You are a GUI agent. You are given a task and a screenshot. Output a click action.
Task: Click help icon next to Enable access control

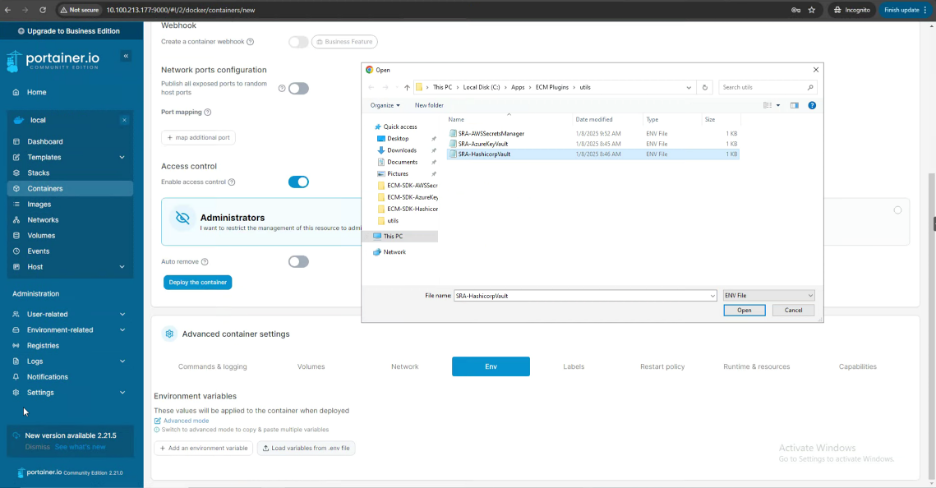click(232, 182)
